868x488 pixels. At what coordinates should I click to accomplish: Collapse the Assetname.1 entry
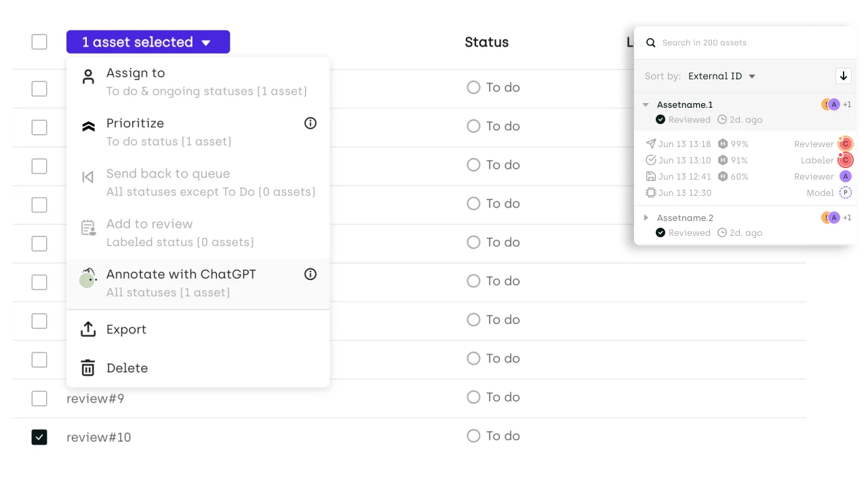(646, 105)
